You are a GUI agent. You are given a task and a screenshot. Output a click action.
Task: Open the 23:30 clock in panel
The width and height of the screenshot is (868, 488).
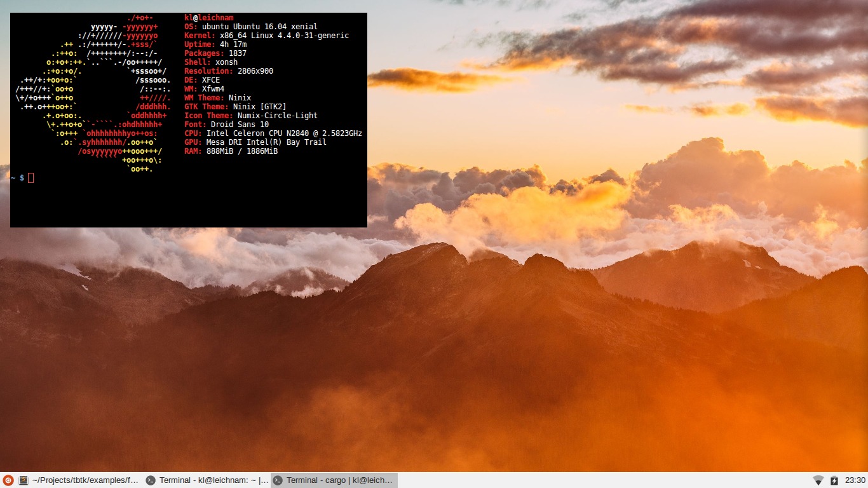pyautogui.click(x=855, y=480)
